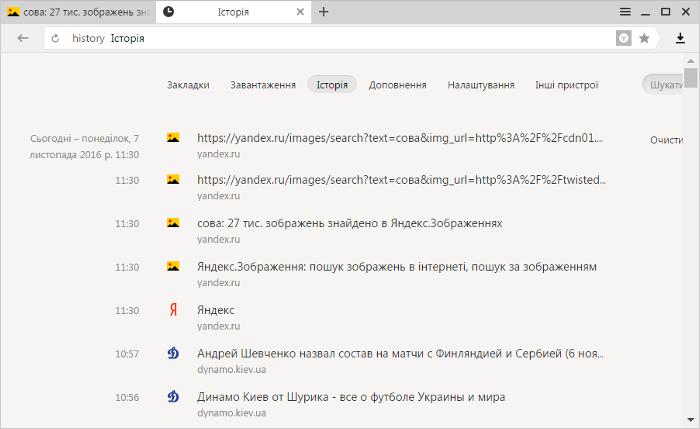Close the Історія tab
The height and width of the screenshot is (429, 700).
[x=300, y=12]
